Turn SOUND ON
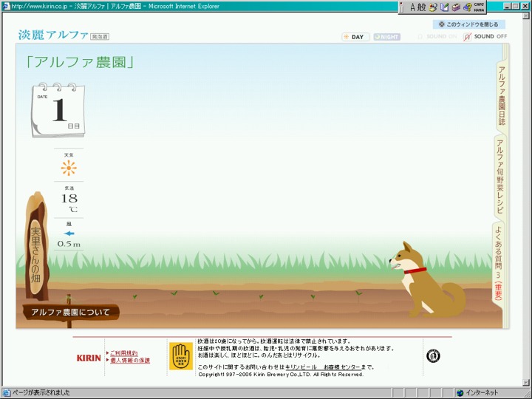532x399 pixels. click(x=437, y=36)
